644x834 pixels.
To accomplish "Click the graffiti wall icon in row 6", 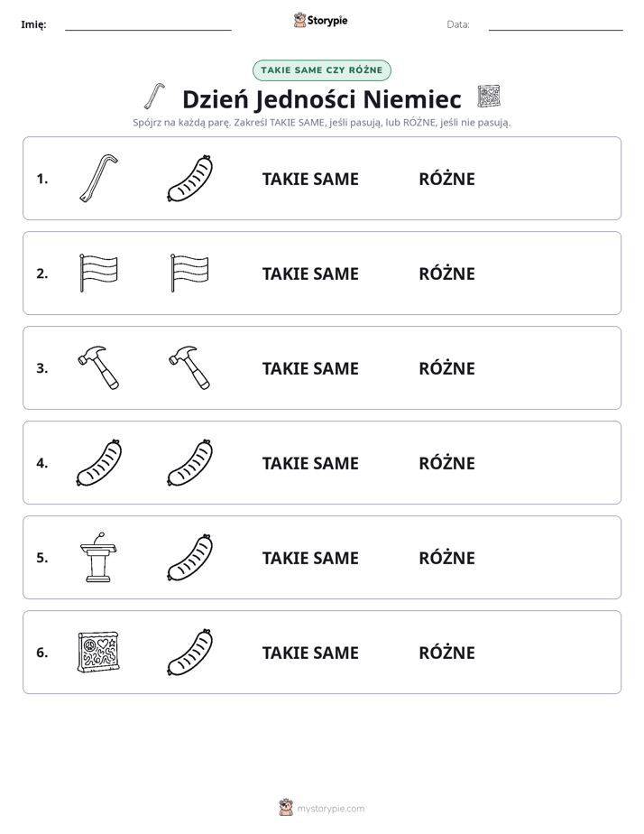I will (99, 652).
